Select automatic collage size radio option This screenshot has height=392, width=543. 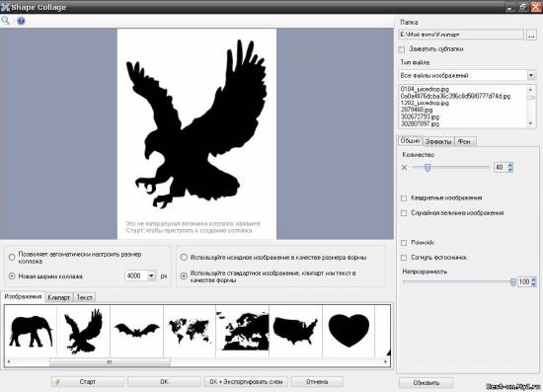tap(12, 258)
